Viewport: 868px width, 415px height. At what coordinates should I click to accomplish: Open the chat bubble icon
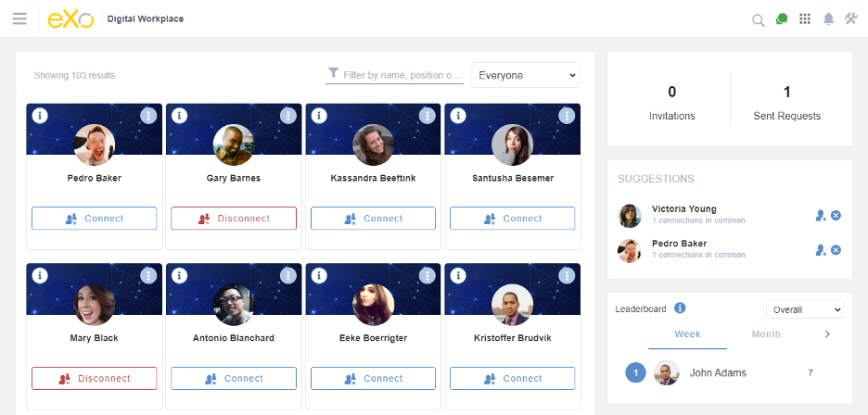point(782,19)
